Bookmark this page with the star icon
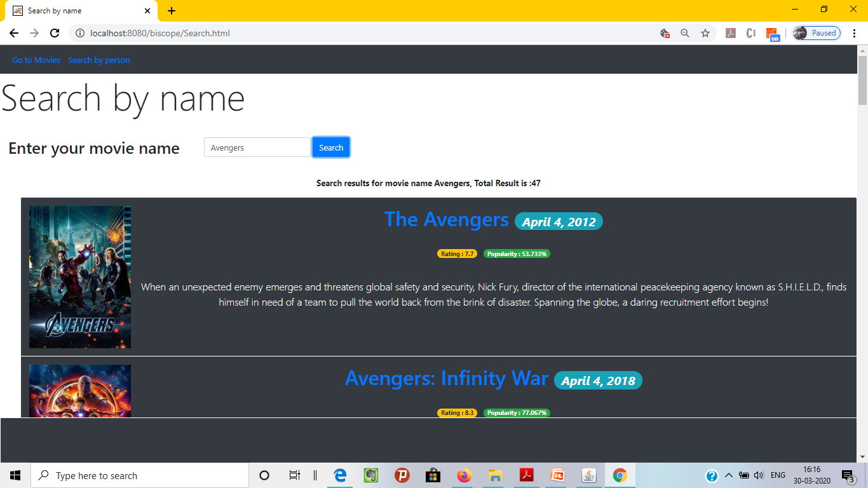Image resolution: width=868 pixels, height=488 pixels. (x=705, y=33)
